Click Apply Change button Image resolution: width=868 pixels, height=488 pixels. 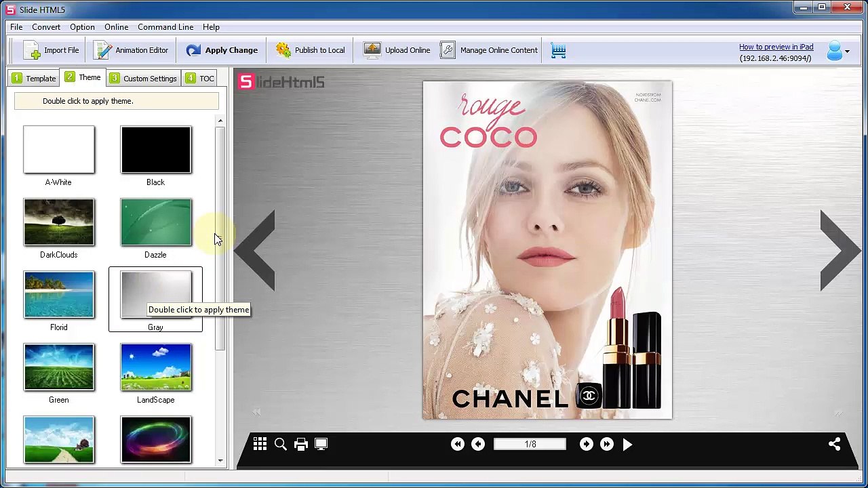point(222,50)
